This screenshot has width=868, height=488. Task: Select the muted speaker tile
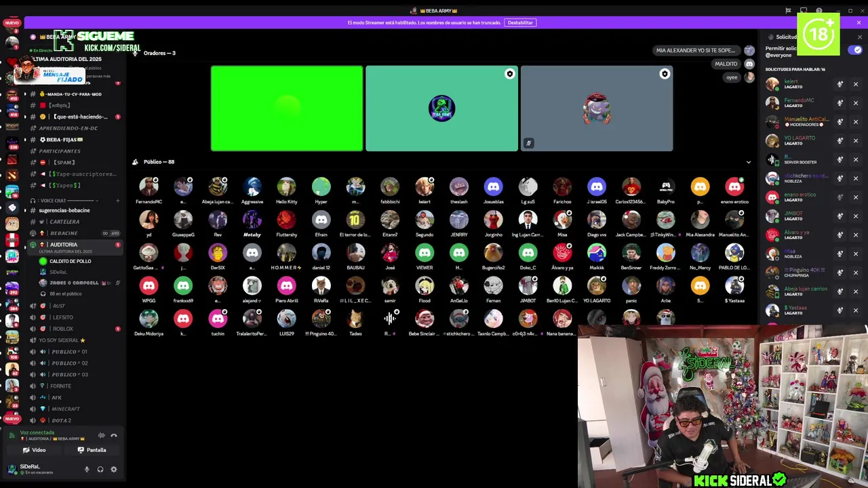597,108
